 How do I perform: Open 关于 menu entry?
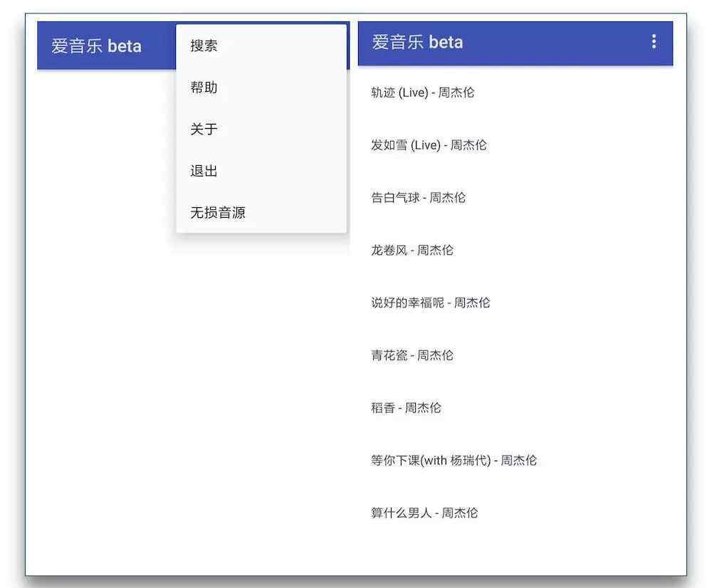click(x=261, y=129)
